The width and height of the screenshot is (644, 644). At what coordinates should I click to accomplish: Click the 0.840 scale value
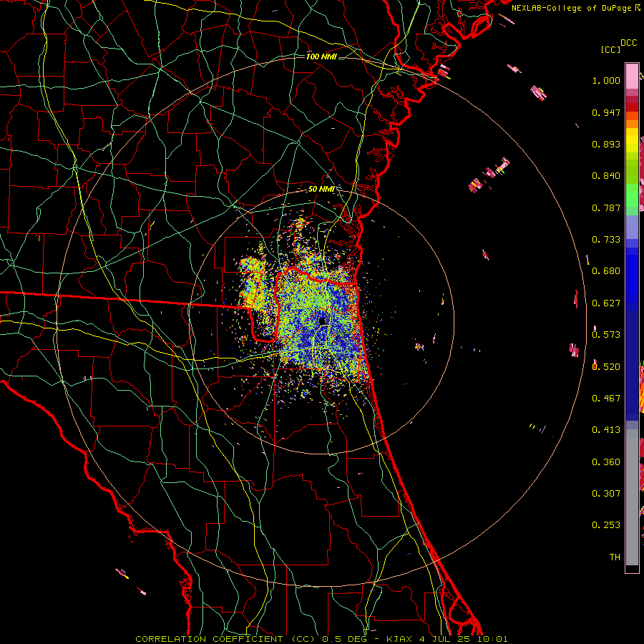click(606, 176)
